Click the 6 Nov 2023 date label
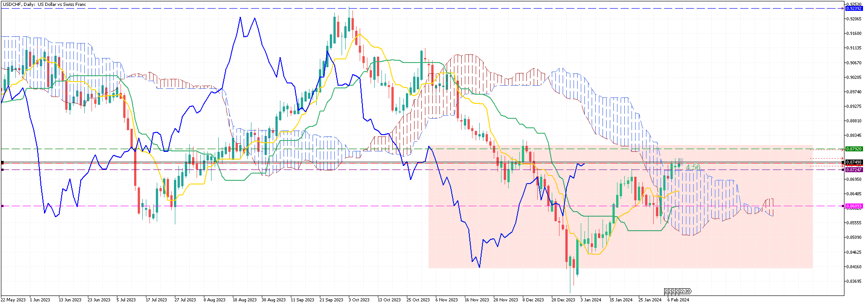The height and width of the screenshot is (305, 868). [x=447, y=300]
